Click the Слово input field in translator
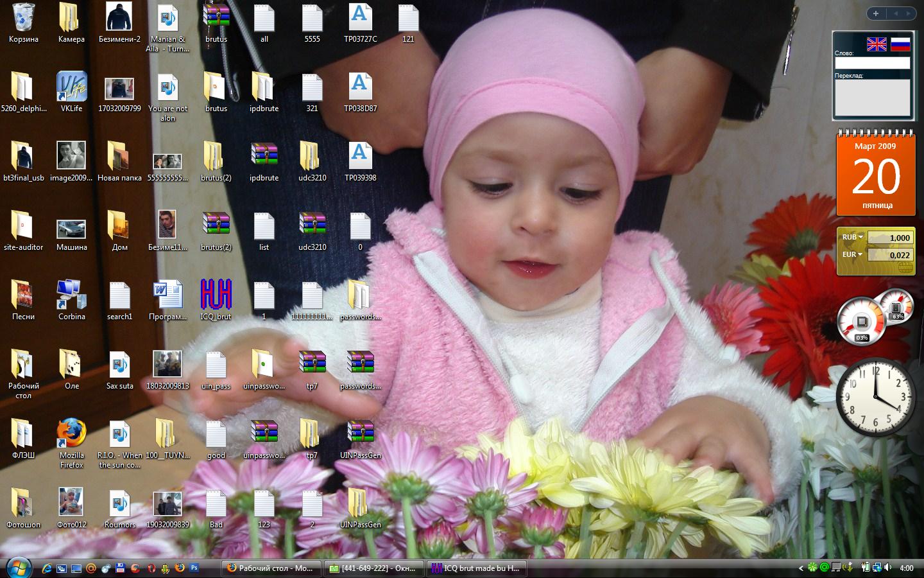 pos(872,63)
